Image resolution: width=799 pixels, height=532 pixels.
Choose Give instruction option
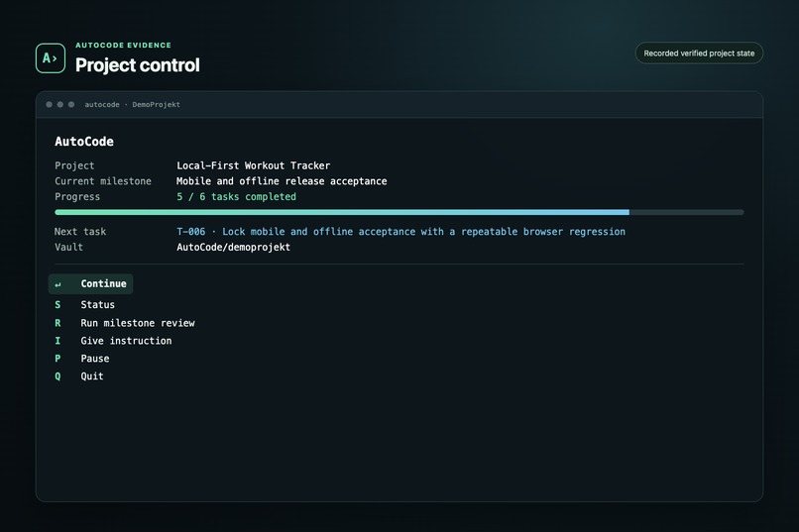pyautogui.click(x=113, y=341)
